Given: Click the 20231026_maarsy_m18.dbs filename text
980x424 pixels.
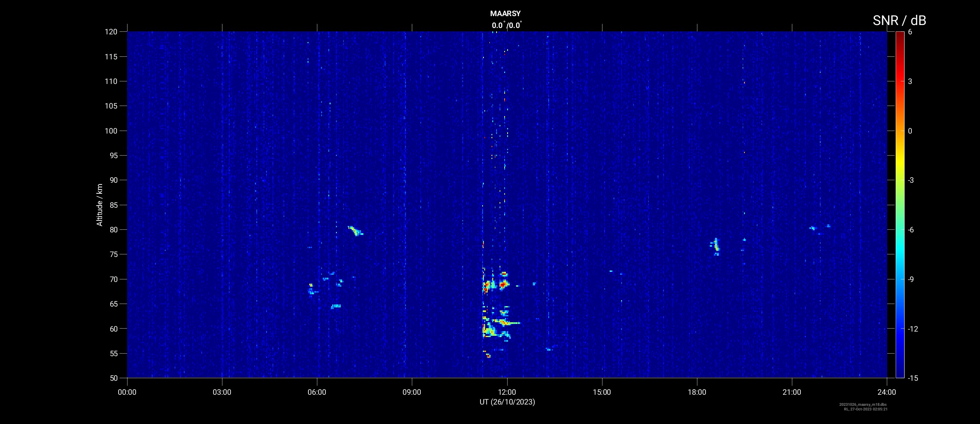Looking at the screenshot, I should (x=863, y=404).
